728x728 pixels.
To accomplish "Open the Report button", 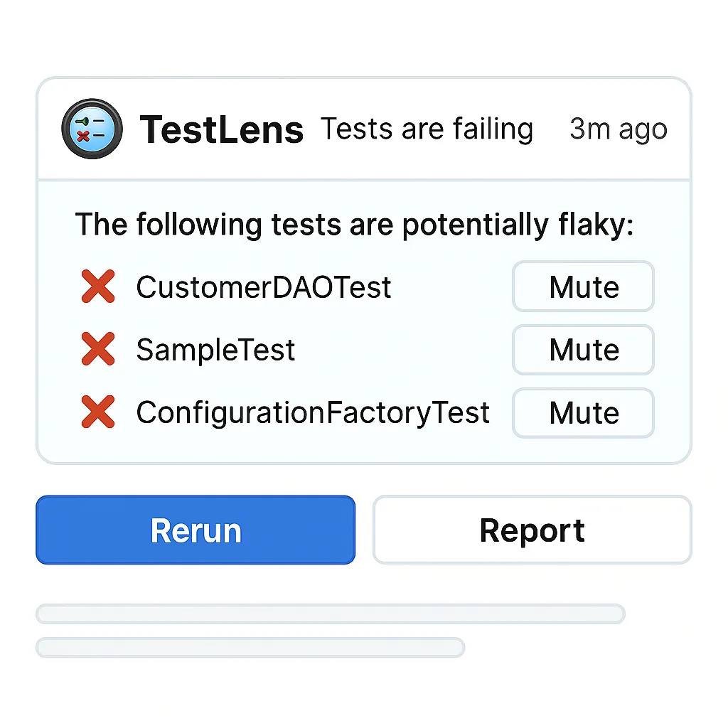I will (532, 530).
